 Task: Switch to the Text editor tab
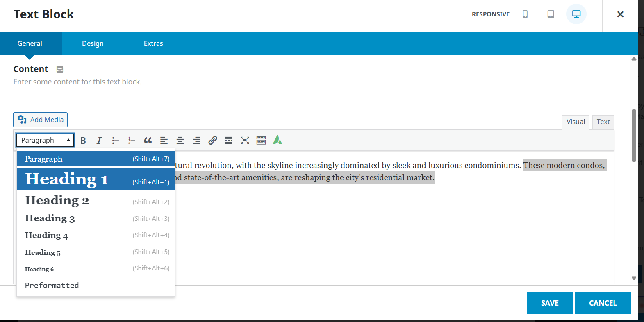click(603, 122)
